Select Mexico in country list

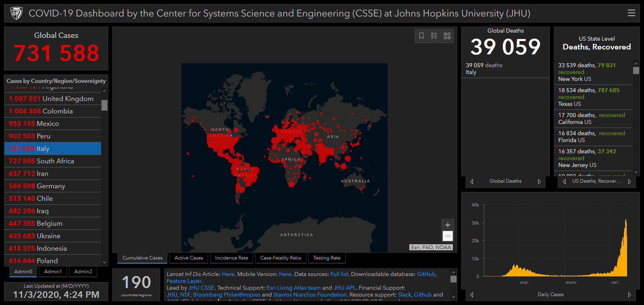53,124
